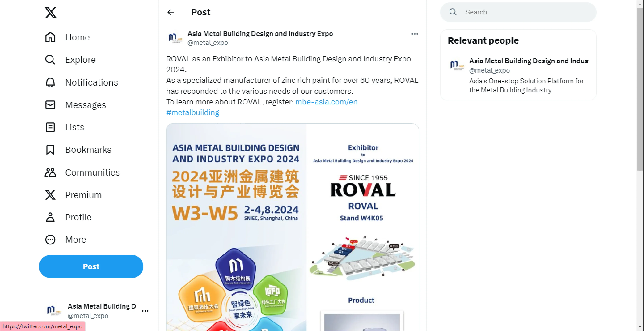The image size is (644, 331).
Task: Open the #metalbuilding hashtag
Action: [x=193, y=113]
